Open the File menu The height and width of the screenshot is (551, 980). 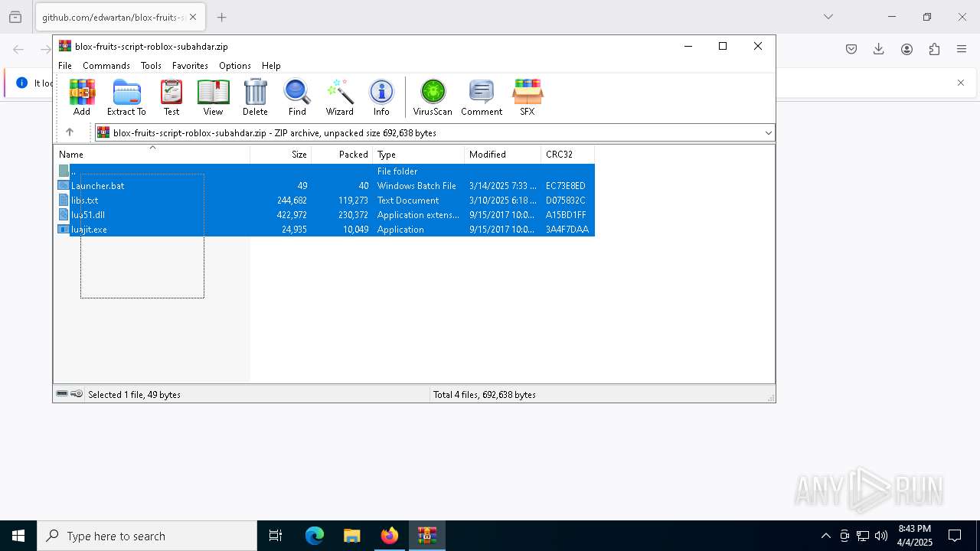pyautogui.click(x=65, y=66)
